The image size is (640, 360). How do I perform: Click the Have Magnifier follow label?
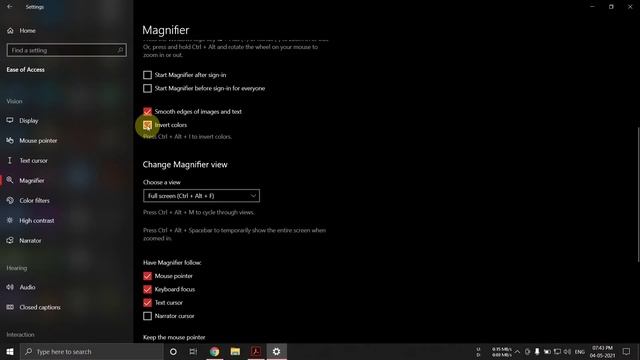click(172, 262)
